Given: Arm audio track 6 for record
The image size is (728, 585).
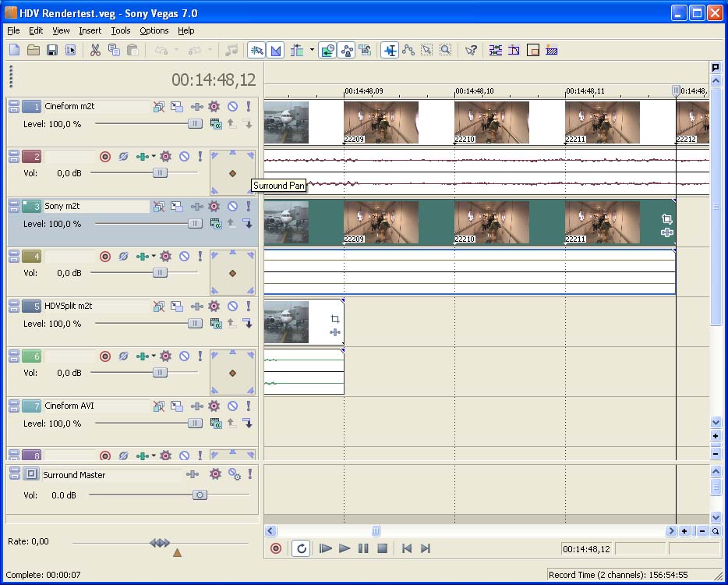Looking at the screenshot, I should click(x=105, y=356).
